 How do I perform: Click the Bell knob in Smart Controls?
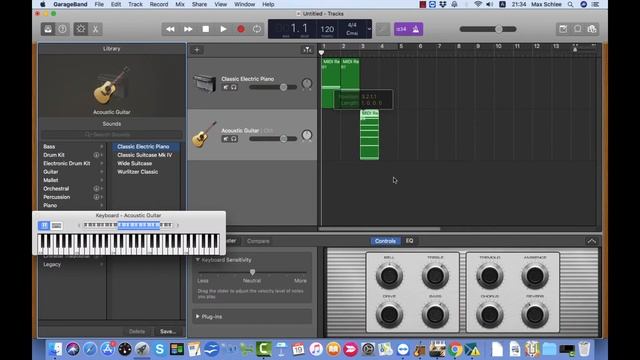click(389, 276)
